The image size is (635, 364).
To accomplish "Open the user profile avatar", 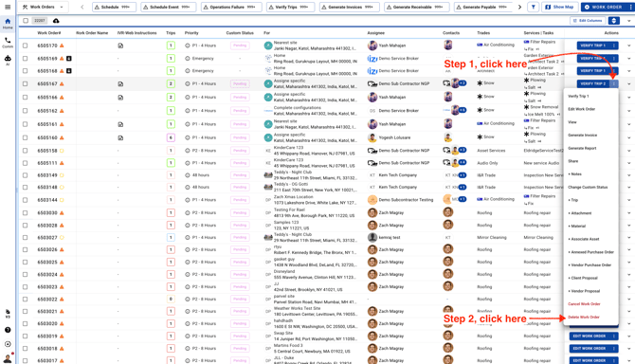I will 8,358.
